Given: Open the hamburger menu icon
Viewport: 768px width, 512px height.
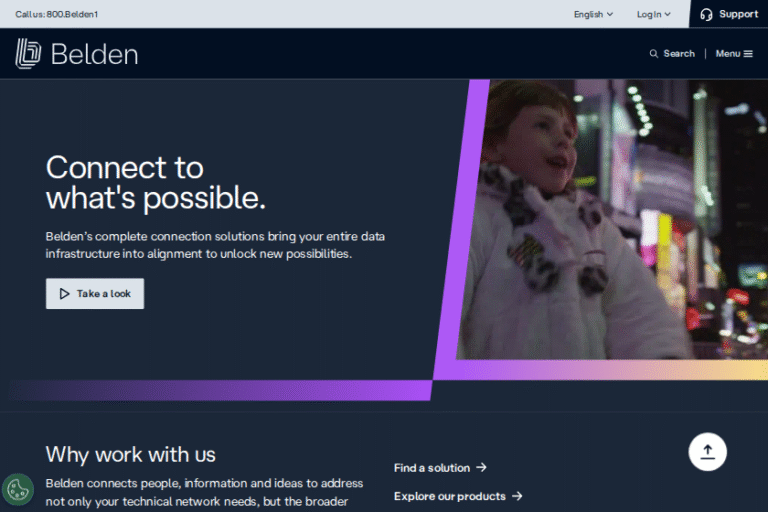Looking at the screenshot, I should click(x=748, y=54).
